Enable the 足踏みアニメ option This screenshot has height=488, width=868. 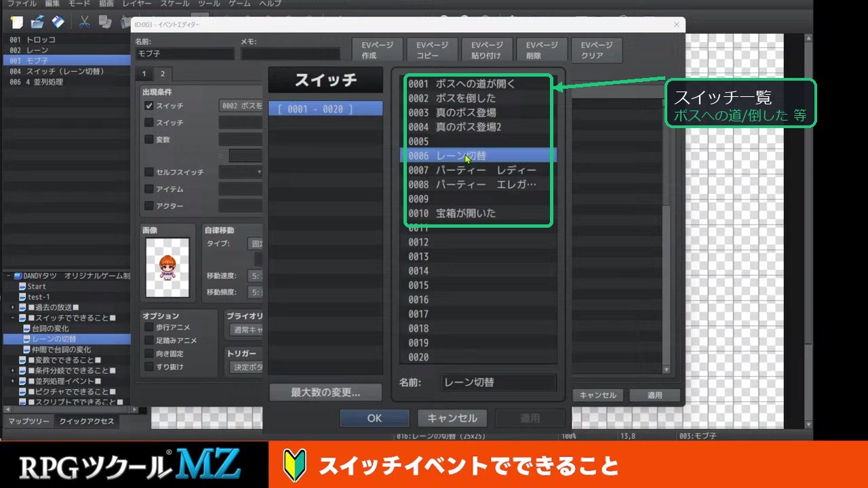149,341
